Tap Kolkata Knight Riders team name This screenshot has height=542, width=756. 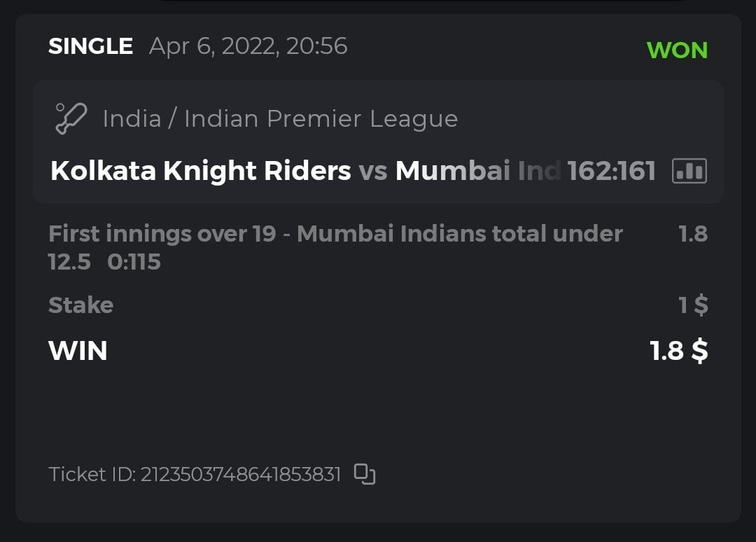pyautogui.click(x=201, y=171)
